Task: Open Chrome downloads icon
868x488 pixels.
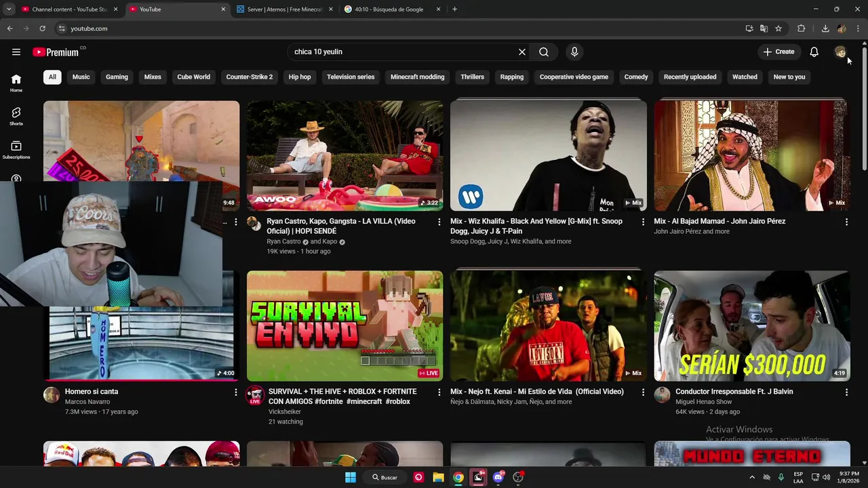Action: pyautogui.click(x=825, y=28)
